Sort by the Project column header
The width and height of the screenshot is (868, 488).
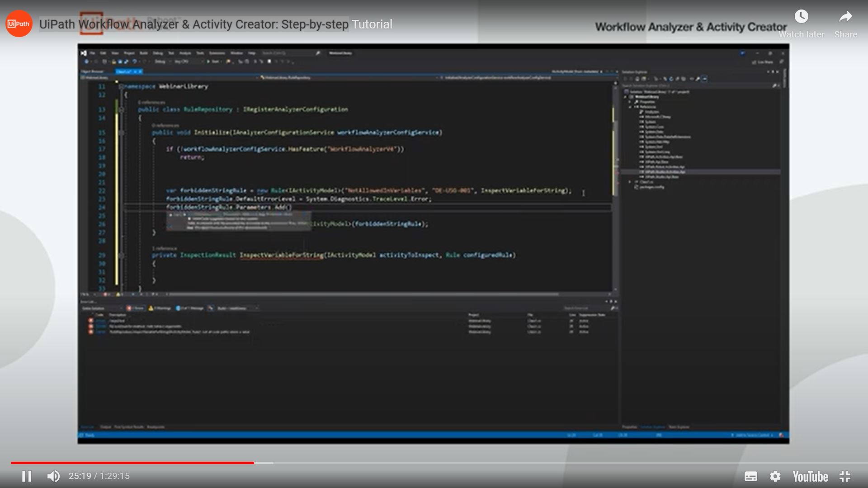(x=473, y=315)
